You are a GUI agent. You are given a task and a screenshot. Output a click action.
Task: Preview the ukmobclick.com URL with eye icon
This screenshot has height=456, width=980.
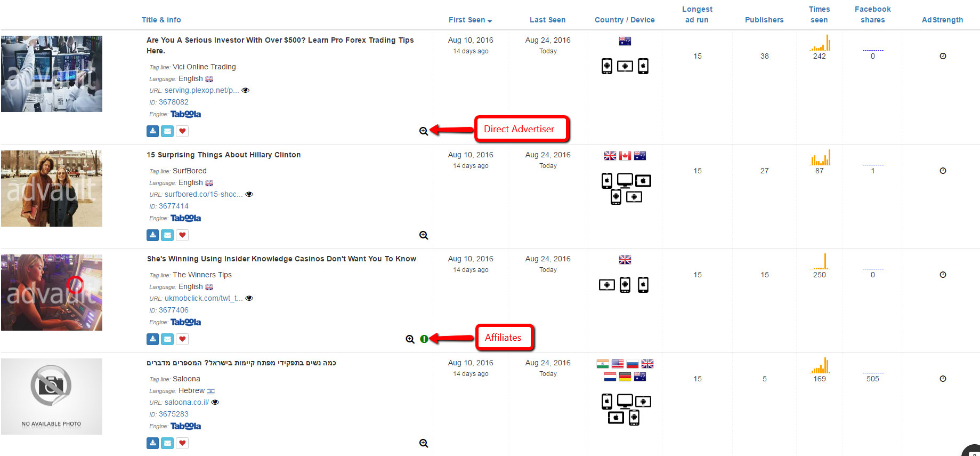click(x=249, y=298)
